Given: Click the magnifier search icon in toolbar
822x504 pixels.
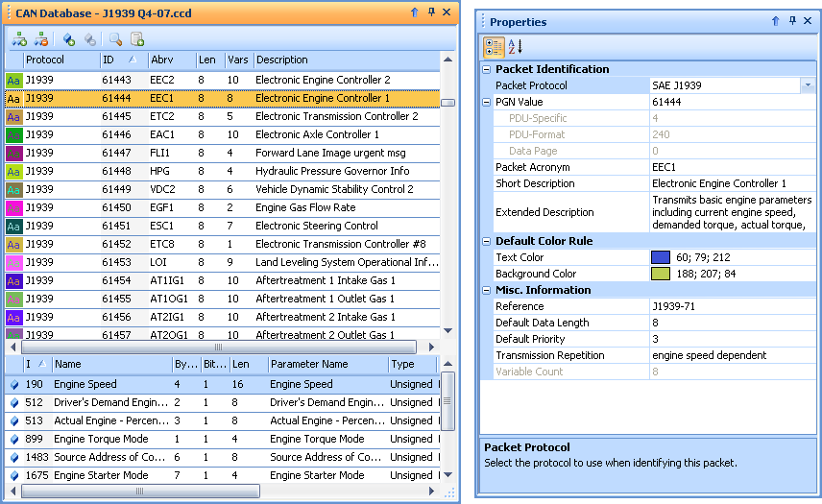Looking at the screenshot, I should pos(115,39).
